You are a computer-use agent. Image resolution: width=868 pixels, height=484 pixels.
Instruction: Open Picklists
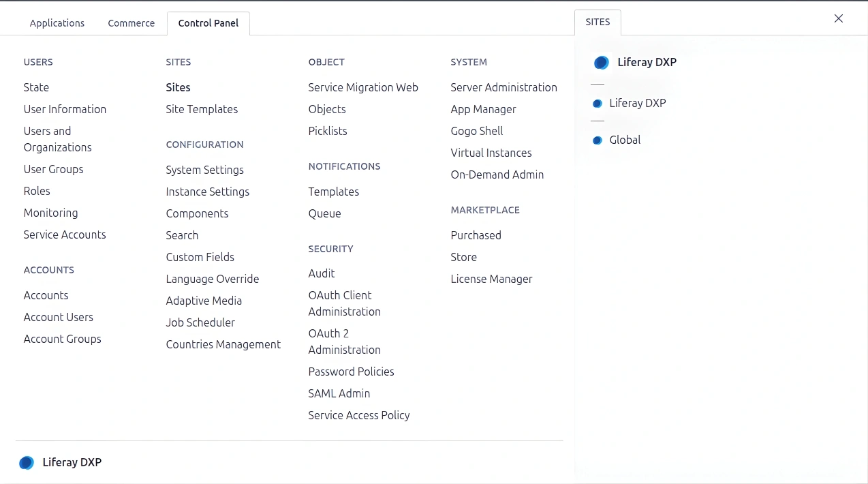pyautogui.click(x=328, y=131)
